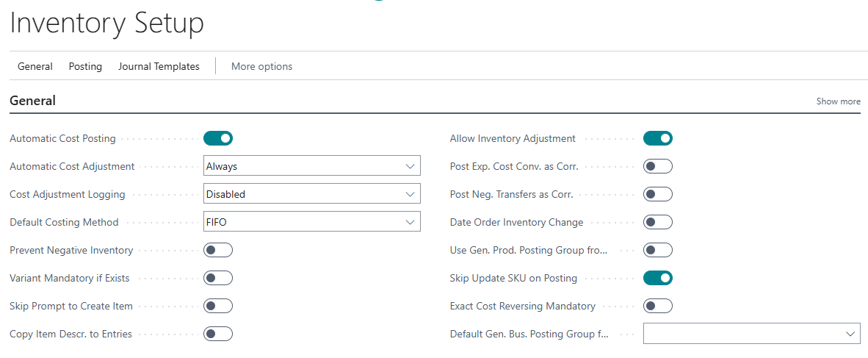The image size is (868, 358).
Task: Open the Journal Templates menu
Action: 159,66
